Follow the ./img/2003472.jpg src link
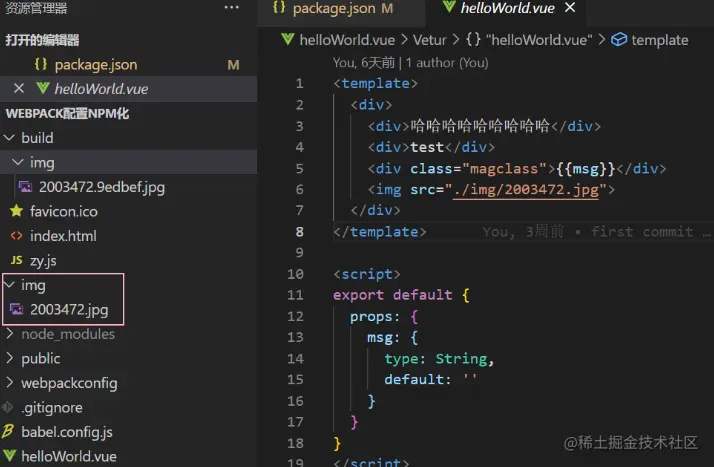This screenshot has height=467, width=714. tap(525, 190)
